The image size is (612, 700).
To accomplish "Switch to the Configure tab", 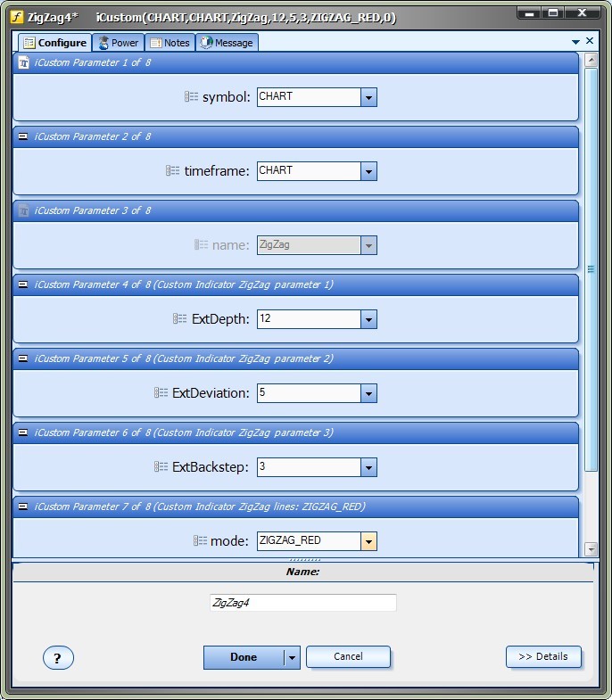I will coord(55,43).
